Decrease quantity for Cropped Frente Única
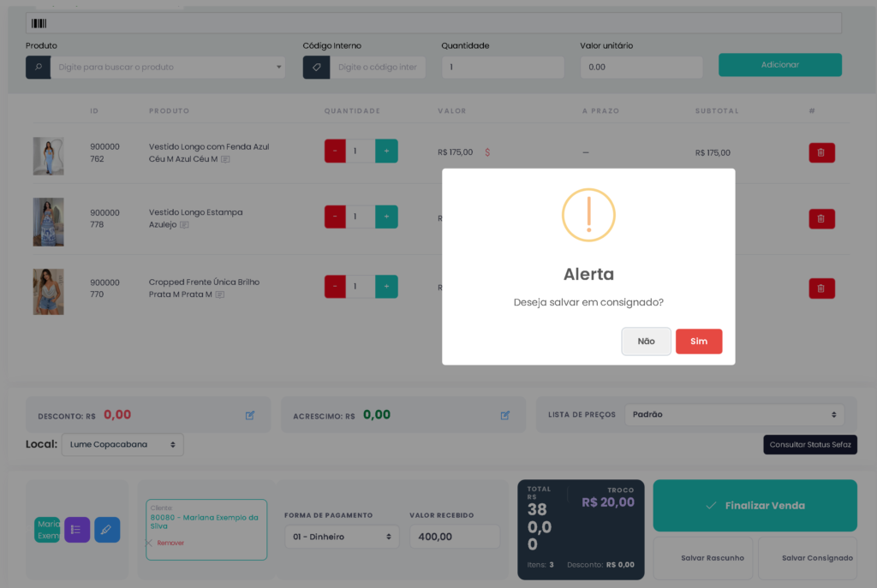This screenshot has height=588, width=877. pyautogui.click(x=335, y=286)
